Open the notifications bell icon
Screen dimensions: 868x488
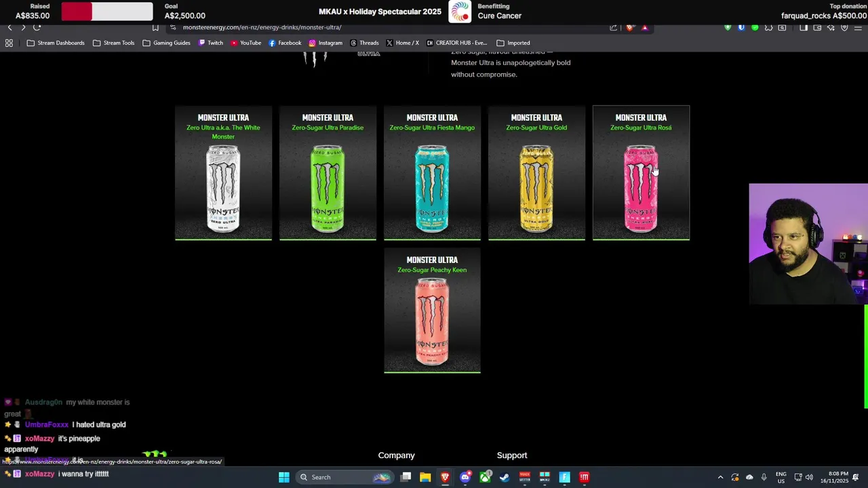pos(856,477)
